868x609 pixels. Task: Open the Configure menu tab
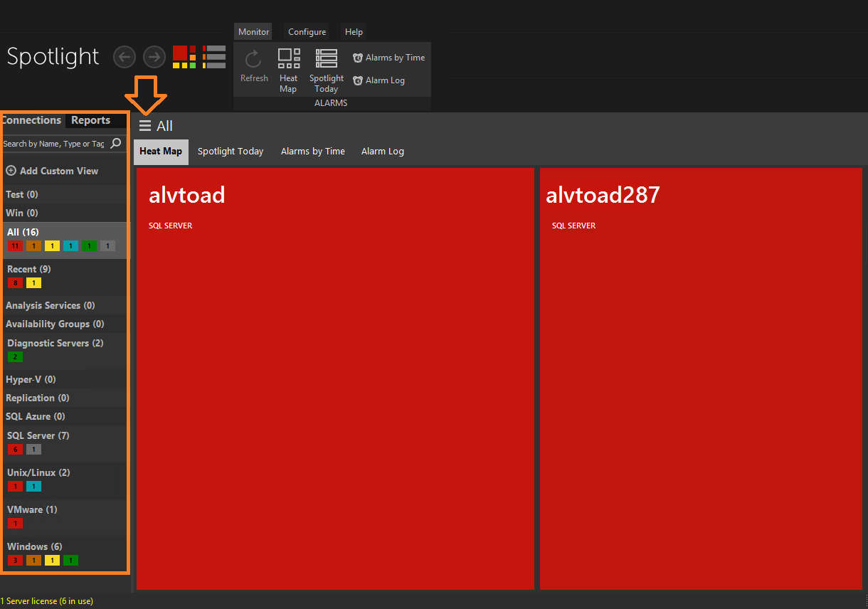pos(307,32)
